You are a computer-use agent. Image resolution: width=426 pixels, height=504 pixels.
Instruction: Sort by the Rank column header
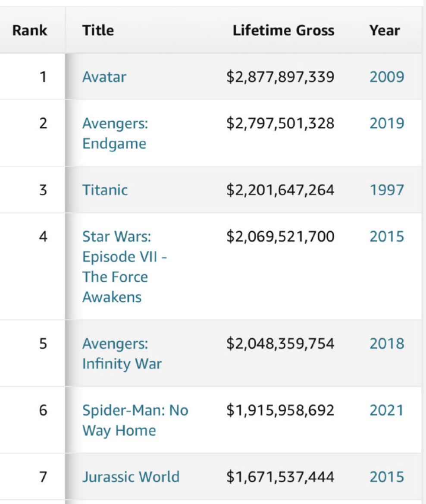30,31
